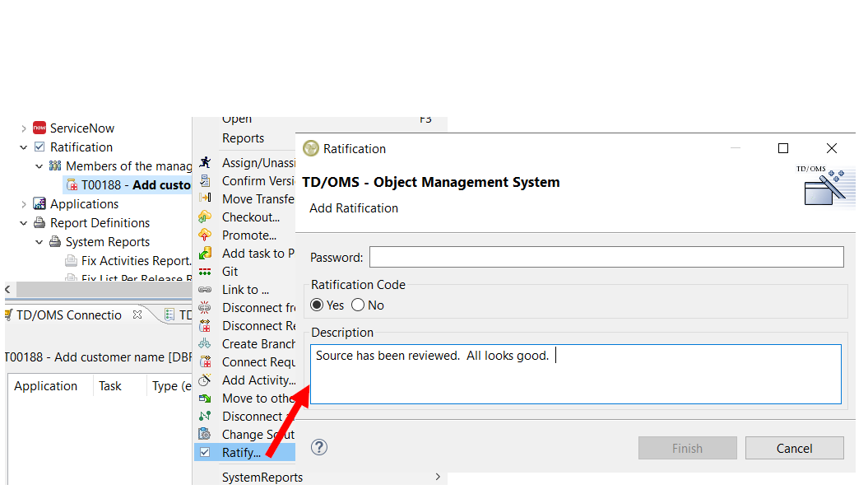Choose Add Activity... menu entry
This screenshot has width=868, height=494.
(x=258, y=380)
